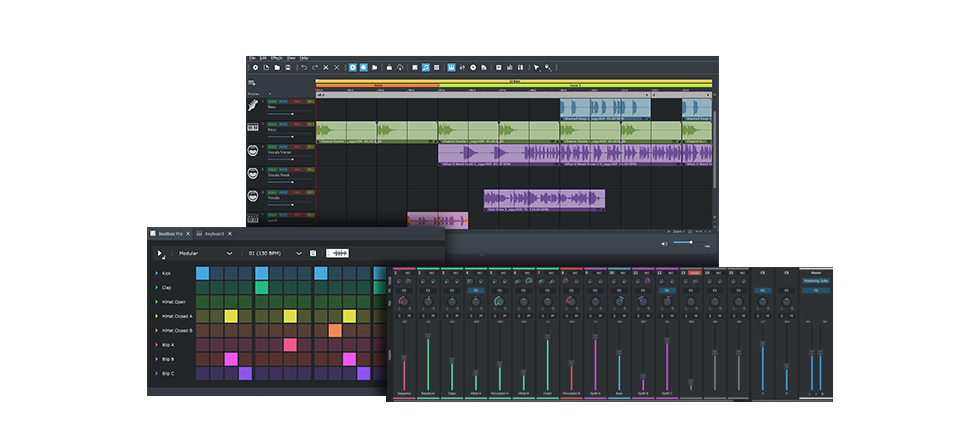Click the bar chart icon in toolbar

point(510,67)
